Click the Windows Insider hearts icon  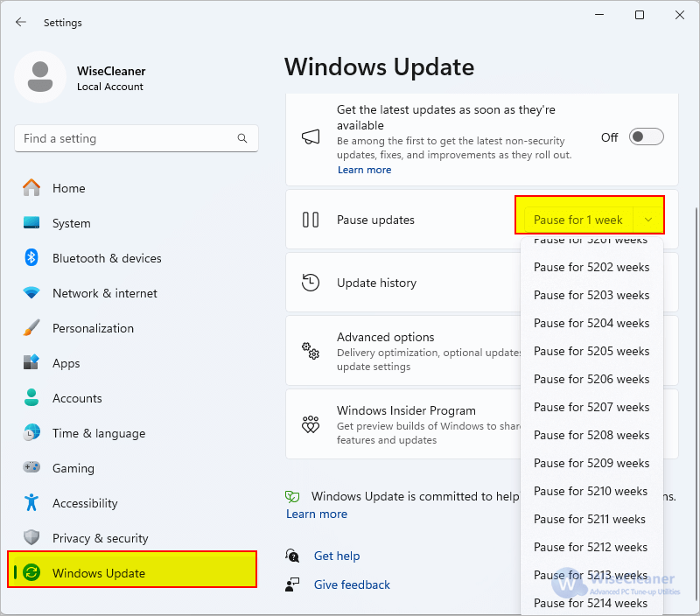point(311,424)
